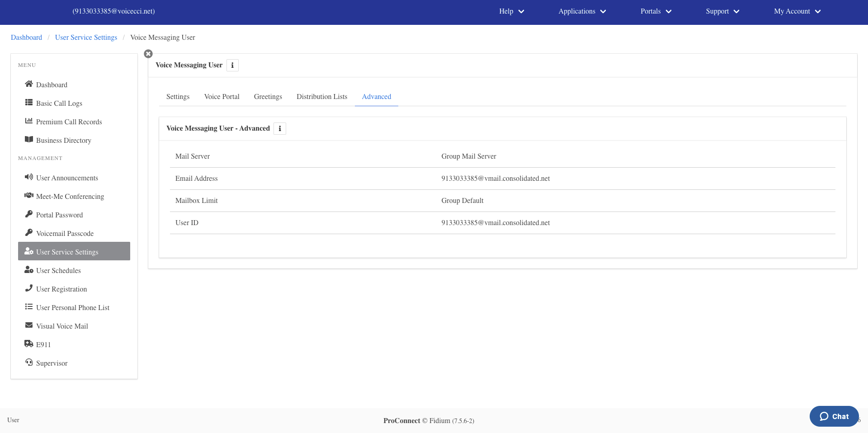Click the Business Directory book icon
Image resolution: width=868 pixels, height=433 pixels.
[29, 140]
